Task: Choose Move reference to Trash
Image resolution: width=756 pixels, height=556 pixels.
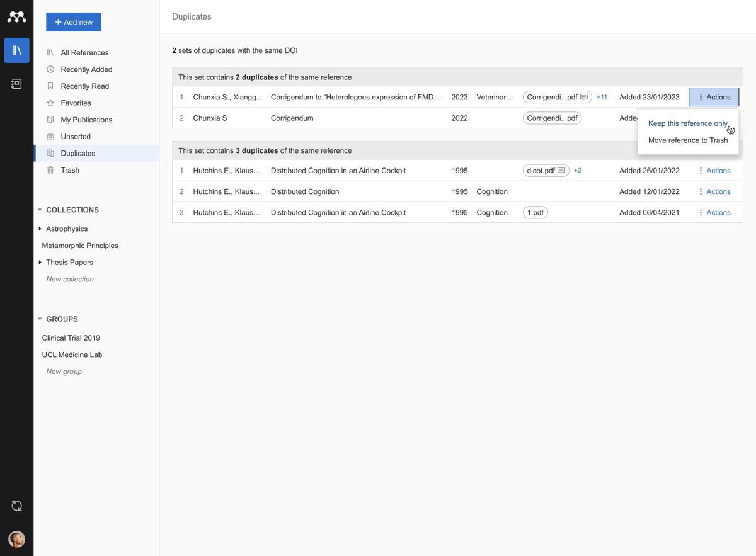Action: (688, 140)
